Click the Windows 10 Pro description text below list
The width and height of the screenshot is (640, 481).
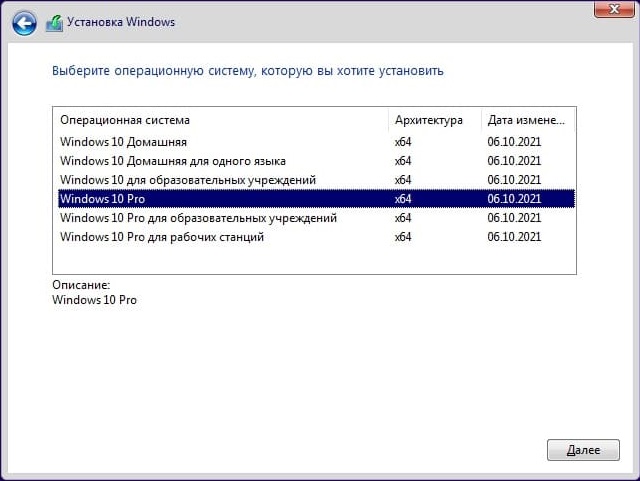(x=94, y=300)
